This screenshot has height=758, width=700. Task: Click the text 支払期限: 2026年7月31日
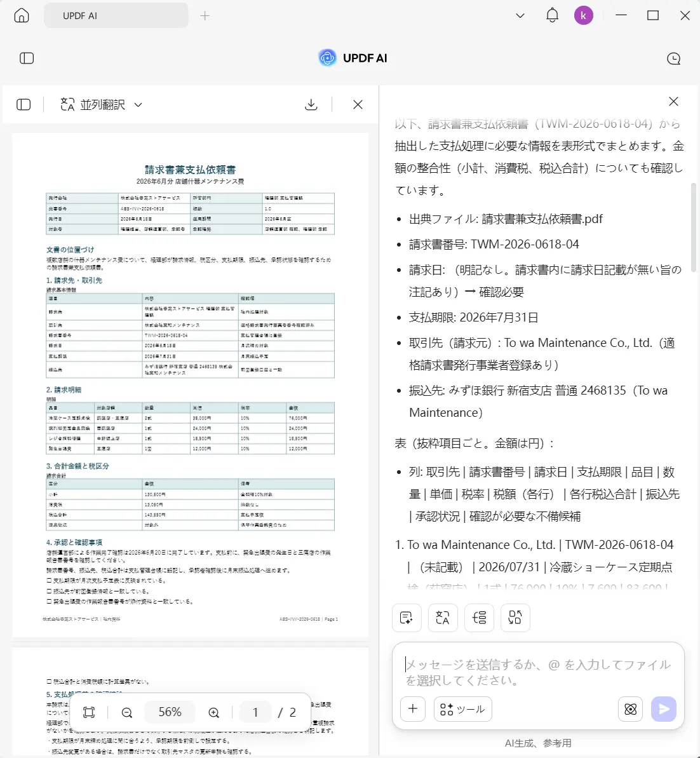pyautogui.click(x=473, y=318)
